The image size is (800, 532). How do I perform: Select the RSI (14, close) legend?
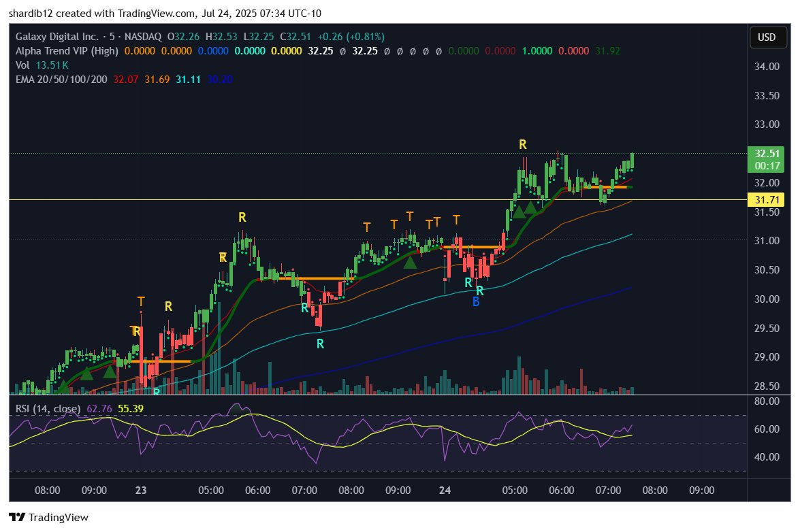[48, 409]
